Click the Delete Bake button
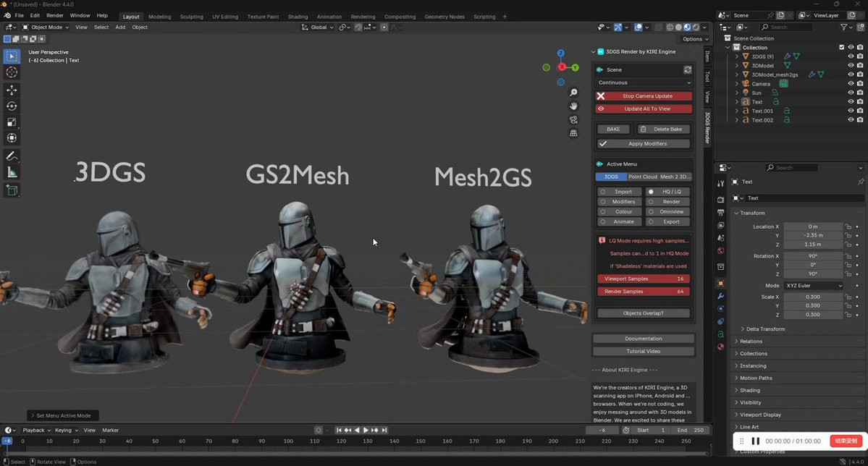 click(x=662, y=129)
